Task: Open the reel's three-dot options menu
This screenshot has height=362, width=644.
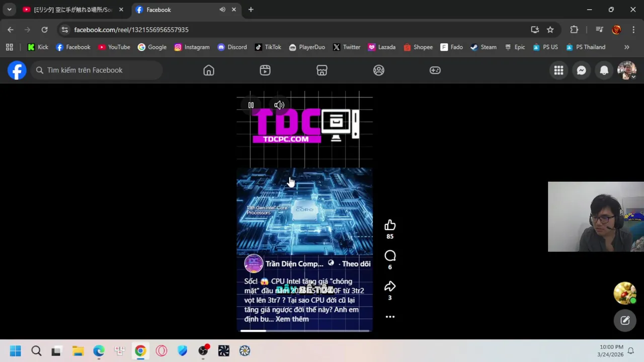Action: (x=390, y=317)
